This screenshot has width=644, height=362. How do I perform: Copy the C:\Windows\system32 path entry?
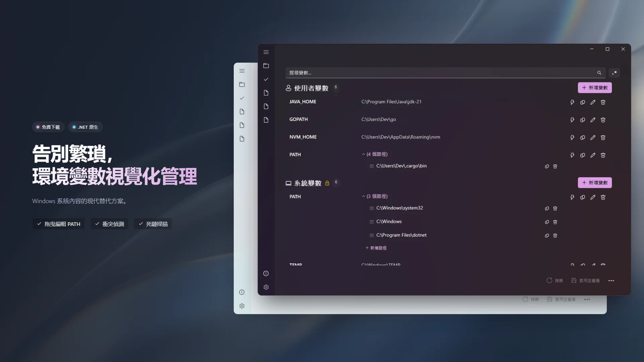(547, 208)
